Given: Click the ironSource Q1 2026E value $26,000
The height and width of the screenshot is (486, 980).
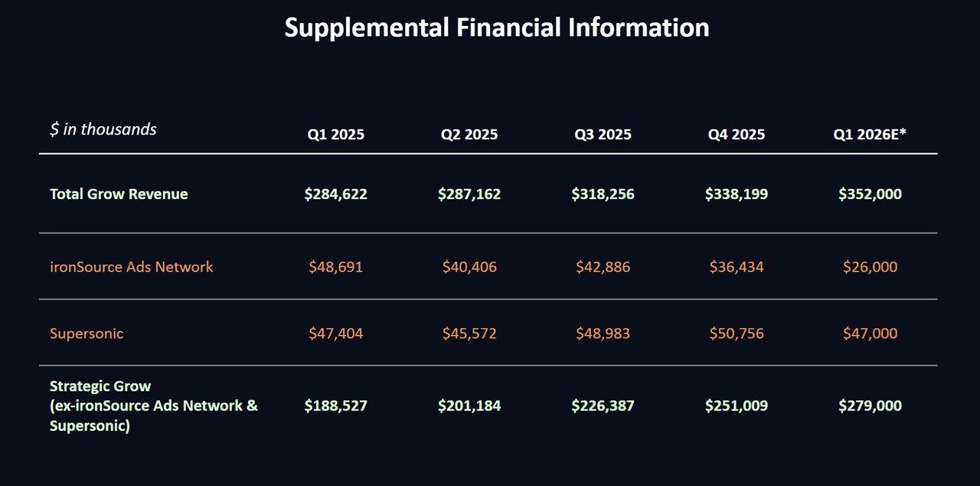Looking at the screenshot, I should click(x=870, y=267).
